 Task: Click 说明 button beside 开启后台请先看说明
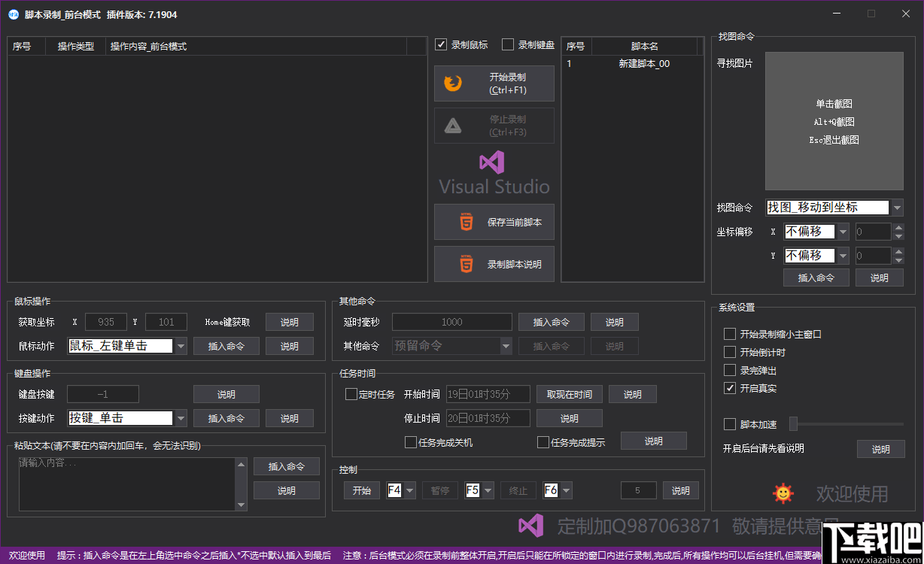point(881,449)
